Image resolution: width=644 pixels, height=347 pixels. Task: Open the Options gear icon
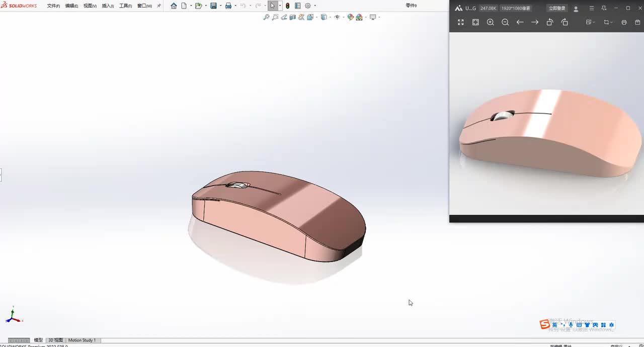click(308, 6)
